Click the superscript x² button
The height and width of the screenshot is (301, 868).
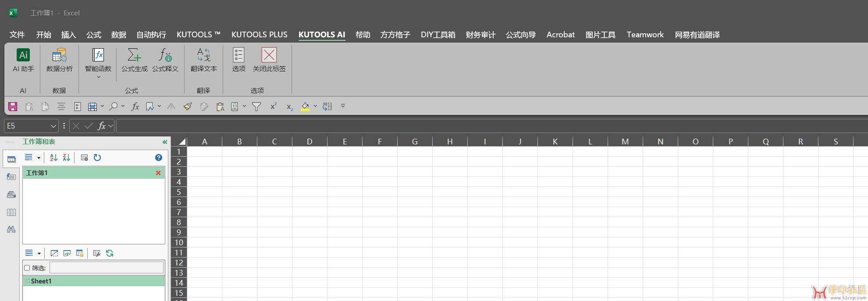pyautogui.click(x=274, y=107)
